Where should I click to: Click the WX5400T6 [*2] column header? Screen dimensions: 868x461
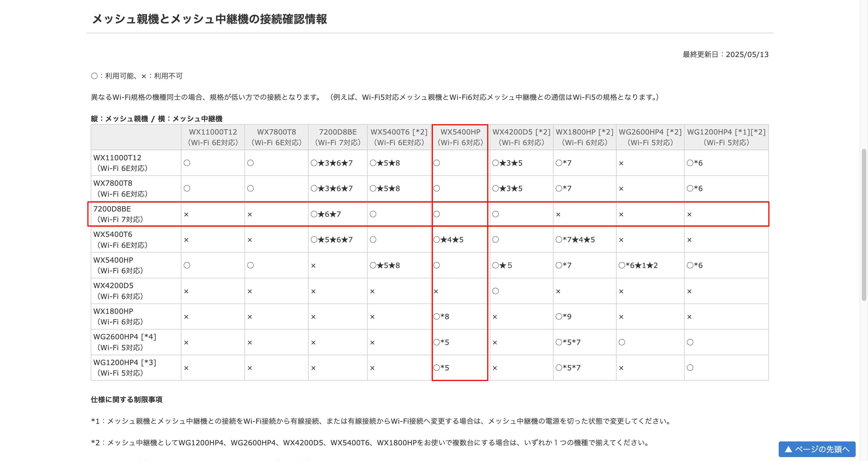tap(399, 137)
